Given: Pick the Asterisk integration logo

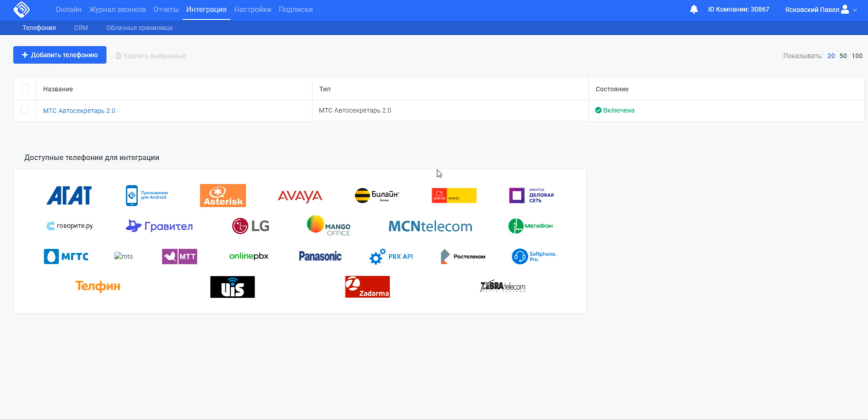Looking at the screenshot, I should [x=223, y=196].
